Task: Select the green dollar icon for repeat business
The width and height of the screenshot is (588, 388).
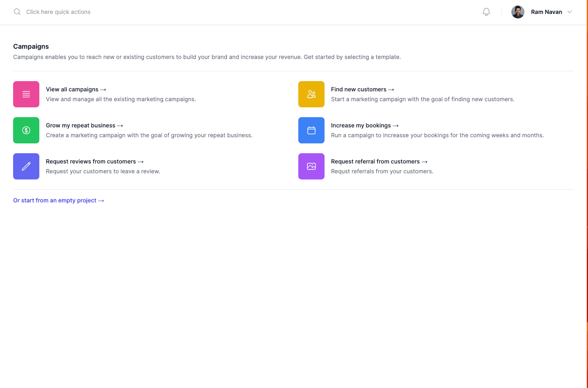Action: tap(26, 130)
